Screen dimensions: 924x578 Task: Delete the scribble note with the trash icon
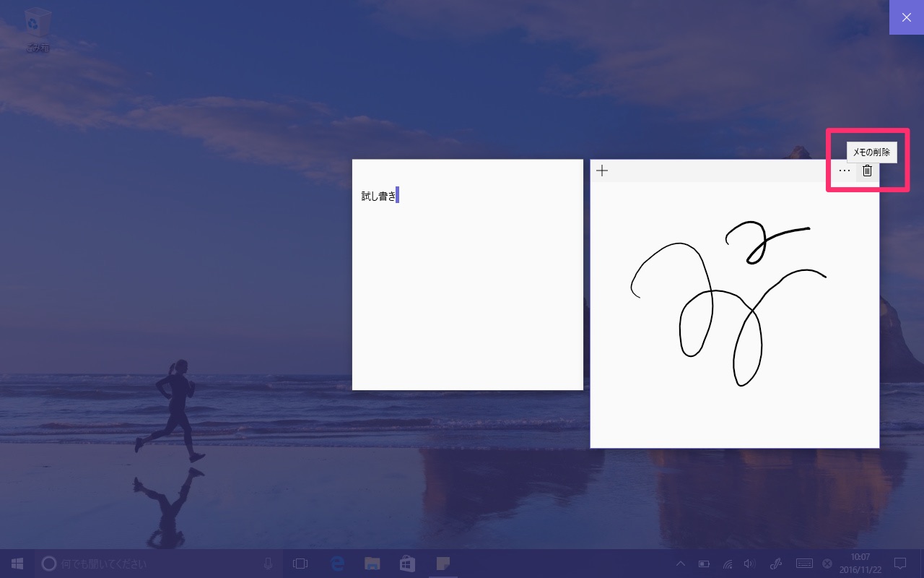pos(868,171)
